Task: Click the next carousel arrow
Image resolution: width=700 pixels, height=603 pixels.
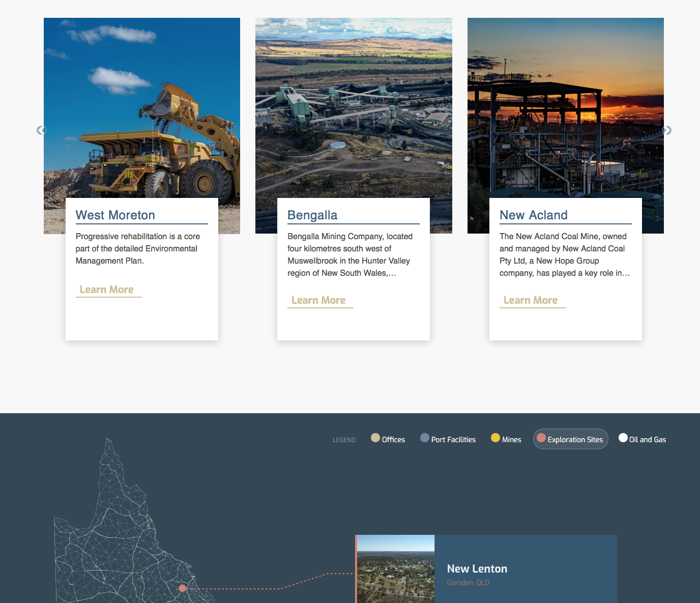Action: point(666,131)
